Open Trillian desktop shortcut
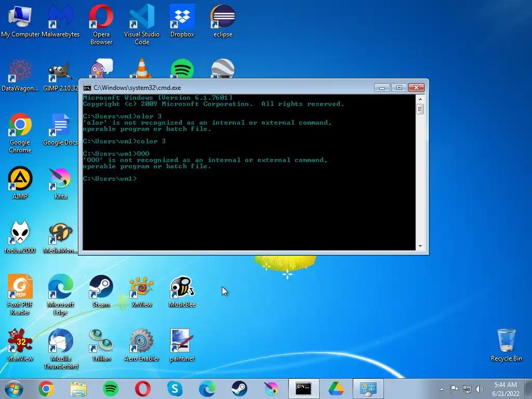The width and height of the screenshot is (532, 399). coord(101,345)
